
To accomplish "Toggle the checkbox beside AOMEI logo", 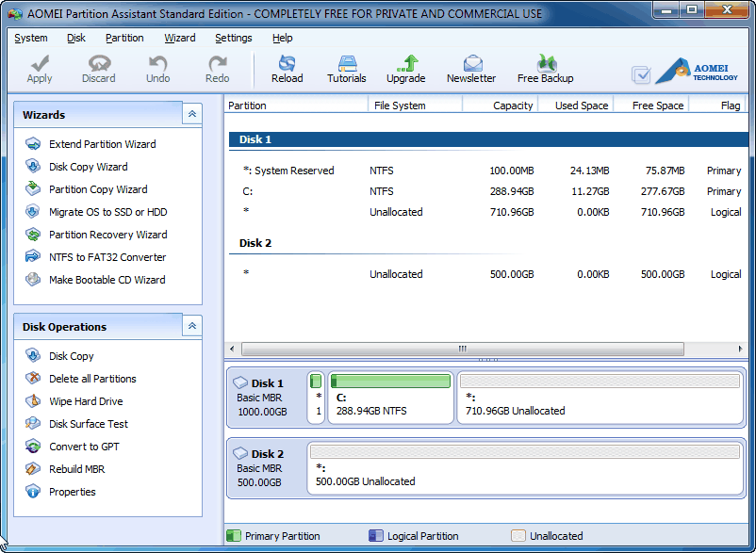I will point(641,74).
